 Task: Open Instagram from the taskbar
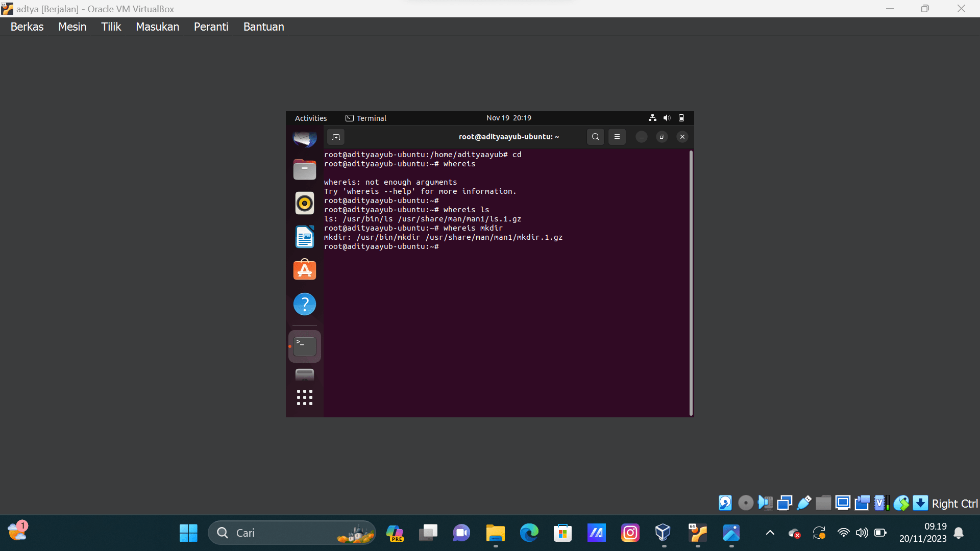(630, 533)
